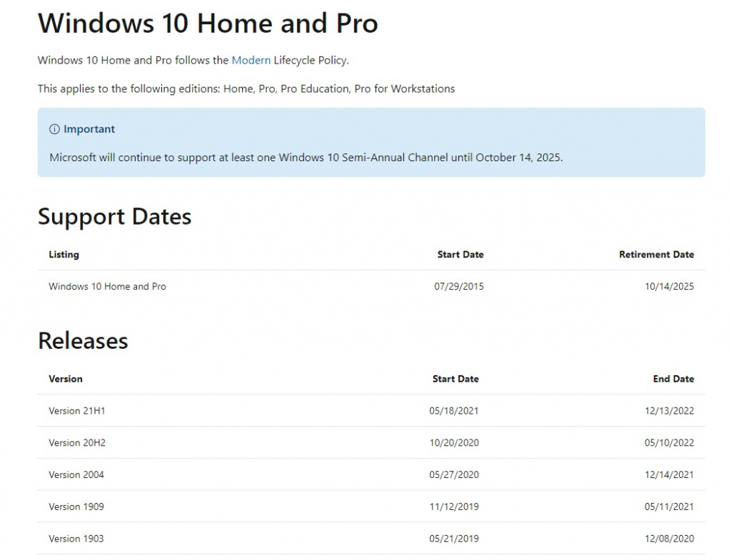Click the Support Dates heading
The image size is (731, 560).
[x=114, y=216]
